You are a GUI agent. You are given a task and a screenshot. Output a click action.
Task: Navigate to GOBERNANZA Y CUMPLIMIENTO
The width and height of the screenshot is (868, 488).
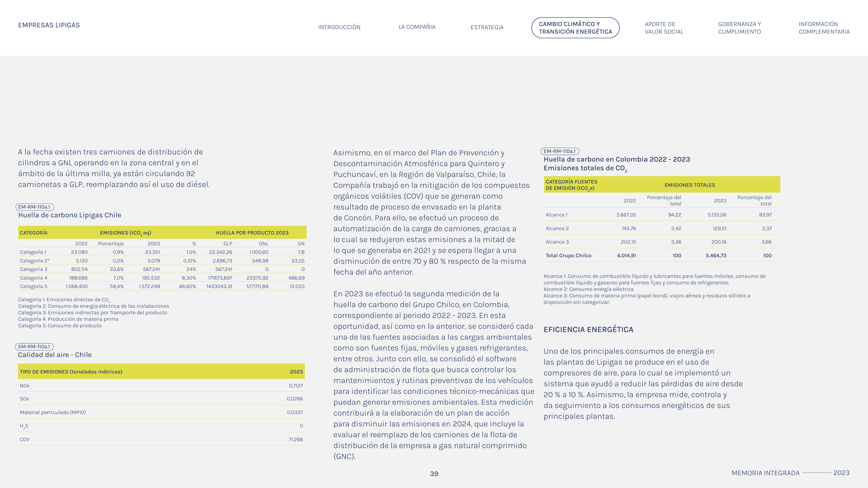point(739,28)
